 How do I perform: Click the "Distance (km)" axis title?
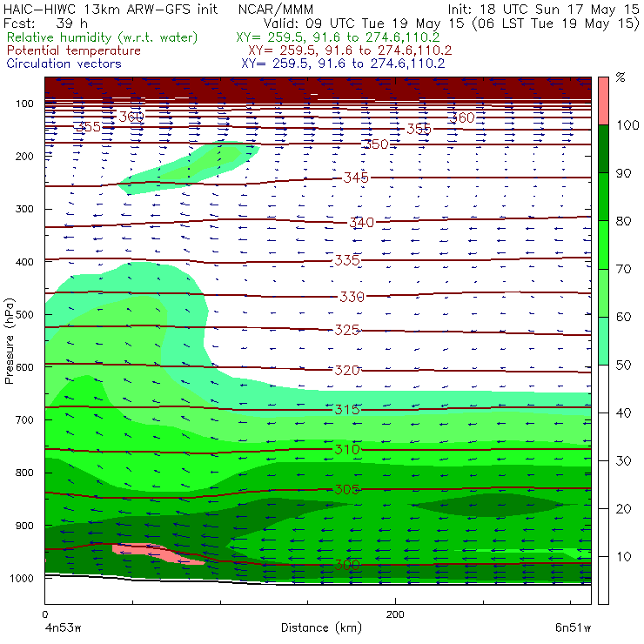(x=322, y=627)
